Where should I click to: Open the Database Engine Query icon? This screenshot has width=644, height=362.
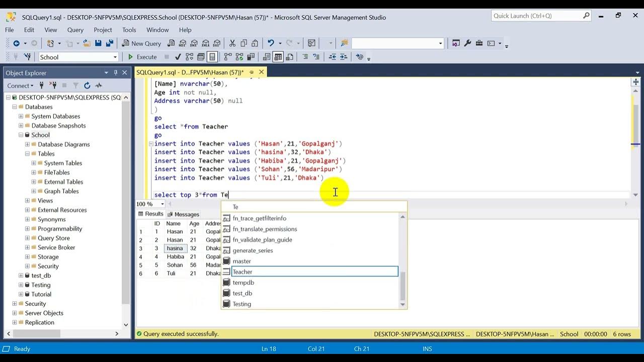tap(172, 43)
